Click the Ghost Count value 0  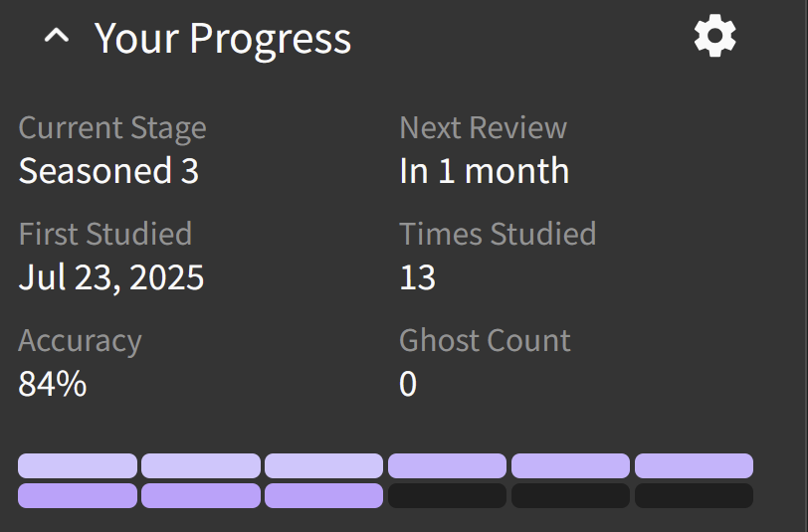point(408,383)
